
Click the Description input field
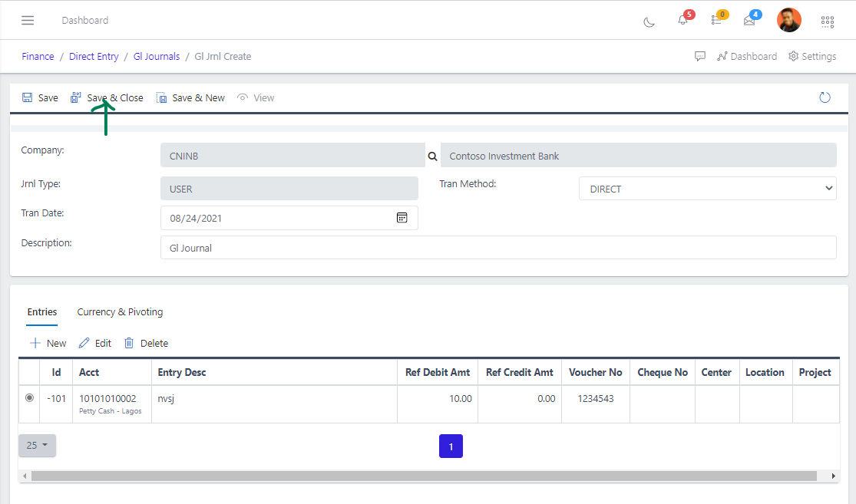pyautogui.click(x=497, y=248)
